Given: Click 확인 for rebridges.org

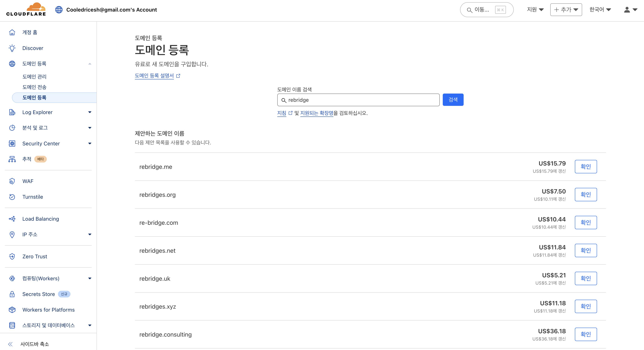Looking at the screenshot, I should pyautogui.click(x=586, y=195).
